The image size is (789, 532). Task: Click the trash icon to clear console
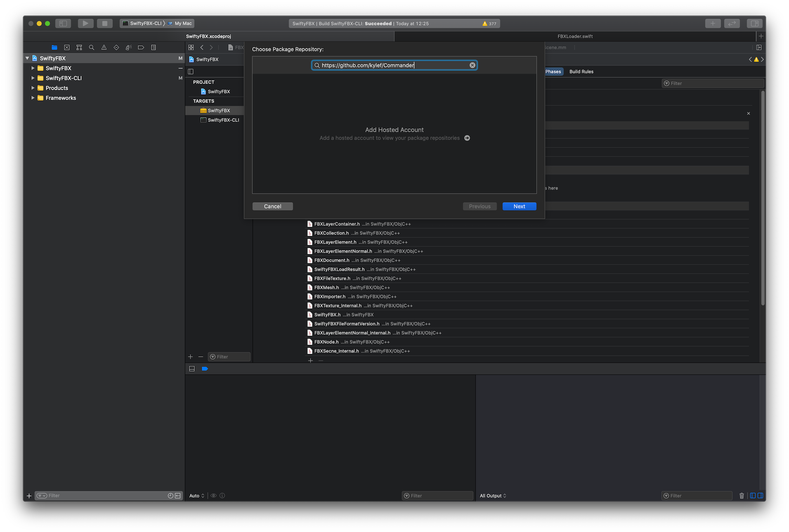(x=742, y=496)
